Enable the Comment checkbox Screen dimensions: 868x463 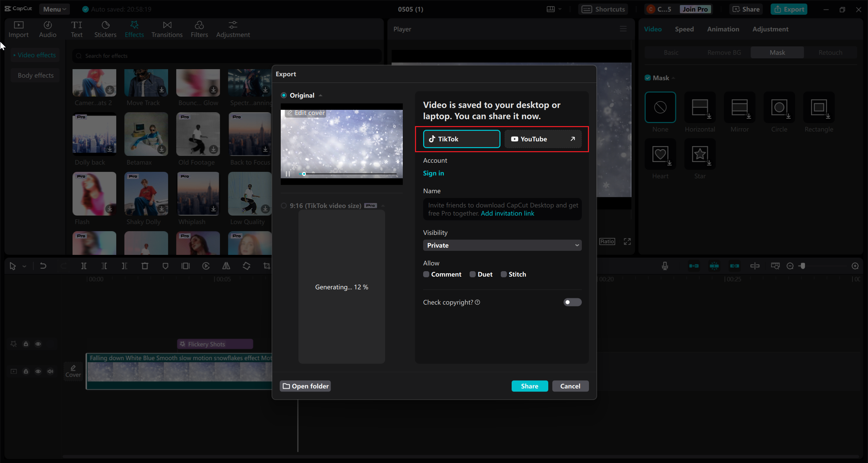426,274
